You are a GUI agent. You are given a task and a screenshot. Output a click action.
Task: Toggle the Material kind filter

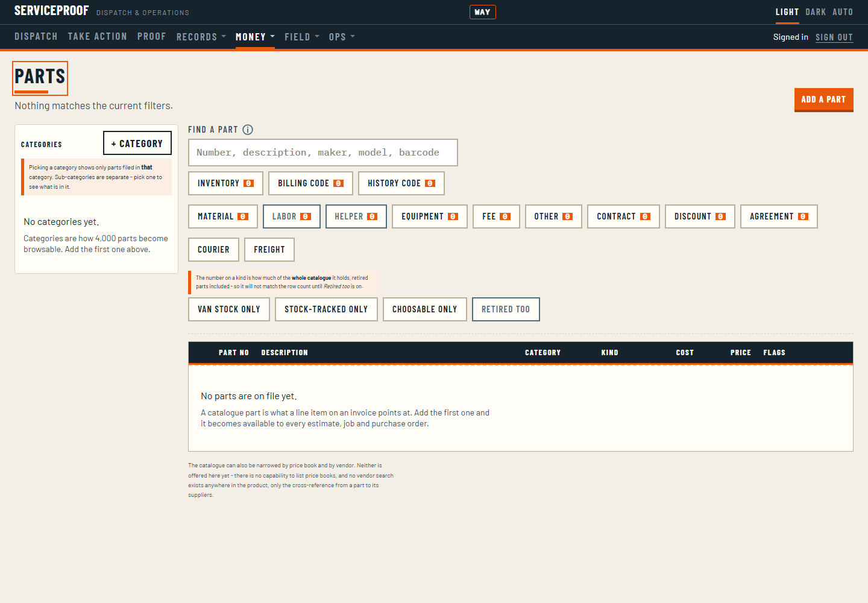(x=223, y=216)
